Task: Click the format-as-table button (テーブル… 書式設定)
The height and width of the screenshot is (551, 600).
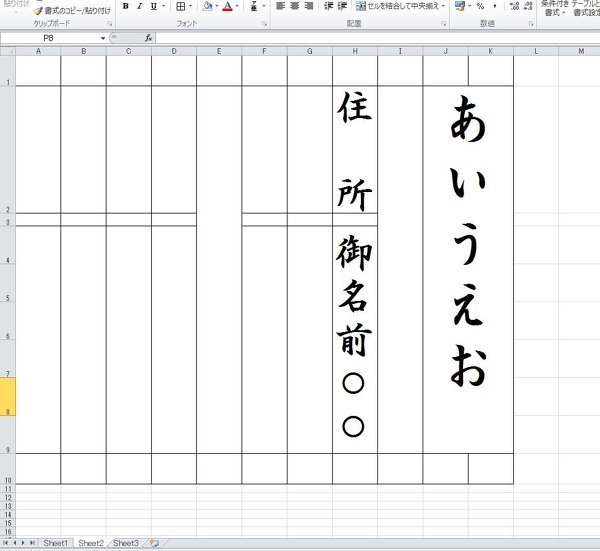Action: (585, 8)
